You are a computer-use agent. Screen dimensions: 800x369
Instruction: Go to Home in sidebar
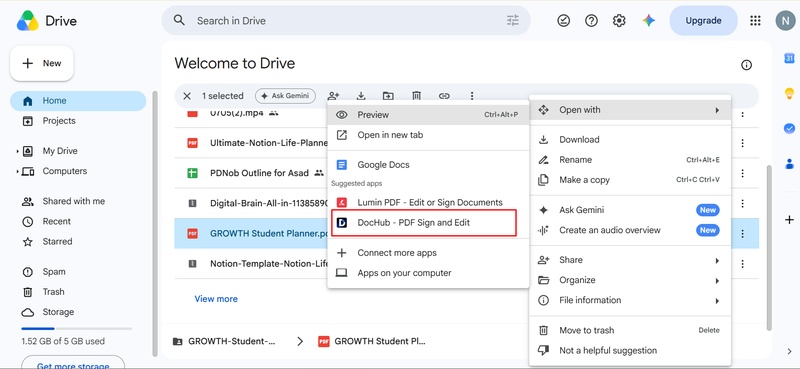point(78,101)
